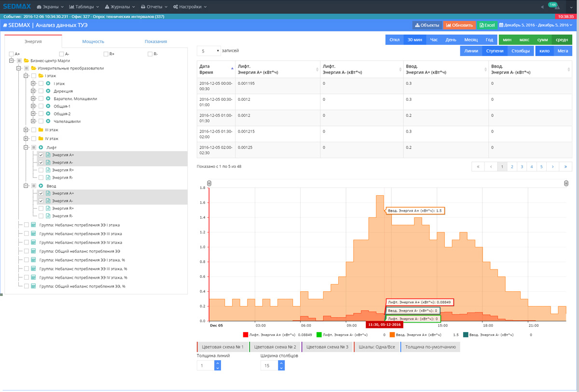The height and width of the screenshot is (392, 579).
Task: Click the play icon next to Дирекция
Action: tap(48, 91)
